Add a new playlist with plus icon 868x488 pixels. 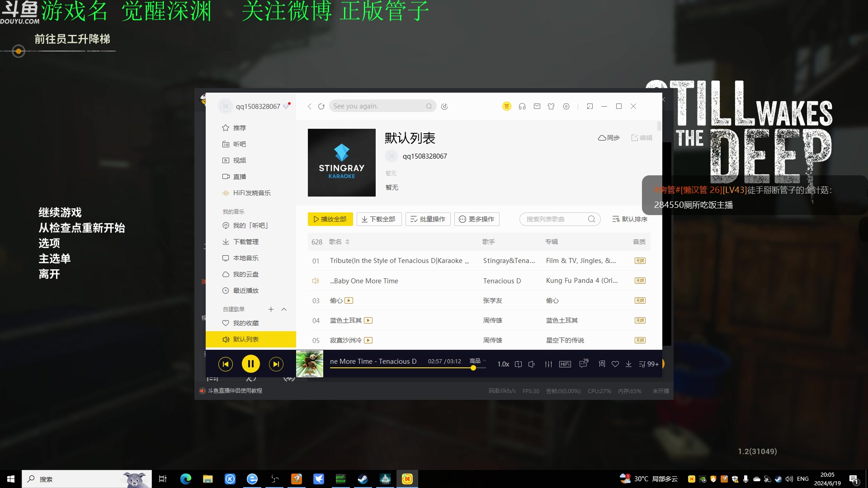tap(271, 309)
